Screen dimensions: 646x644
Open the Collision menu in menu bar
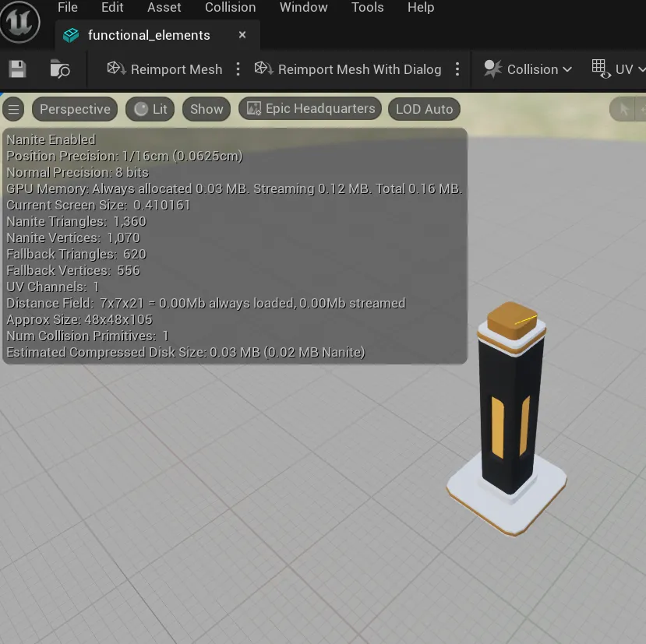coord(231,8)
